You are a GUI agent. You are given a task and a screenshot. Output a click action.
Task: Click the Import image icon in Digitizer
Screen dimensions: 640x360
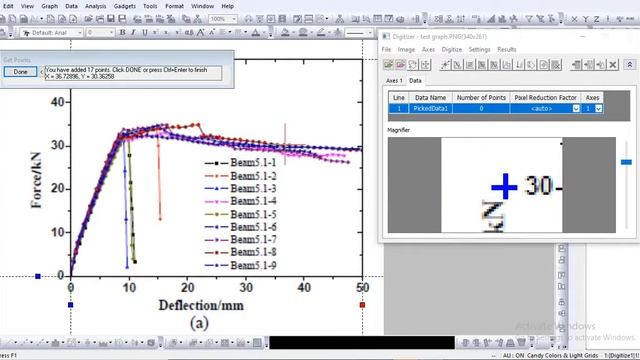tap(388, 64)
